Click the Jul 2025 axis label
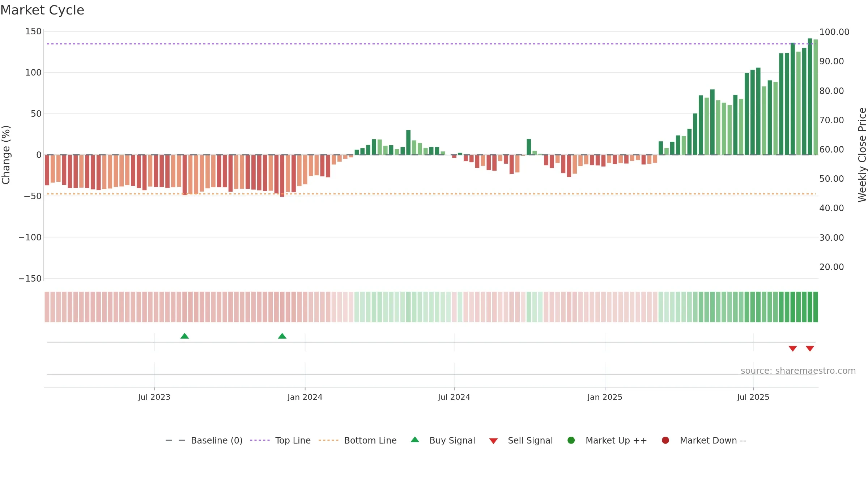This screenshot has width=868, height=488. (753, 397)
